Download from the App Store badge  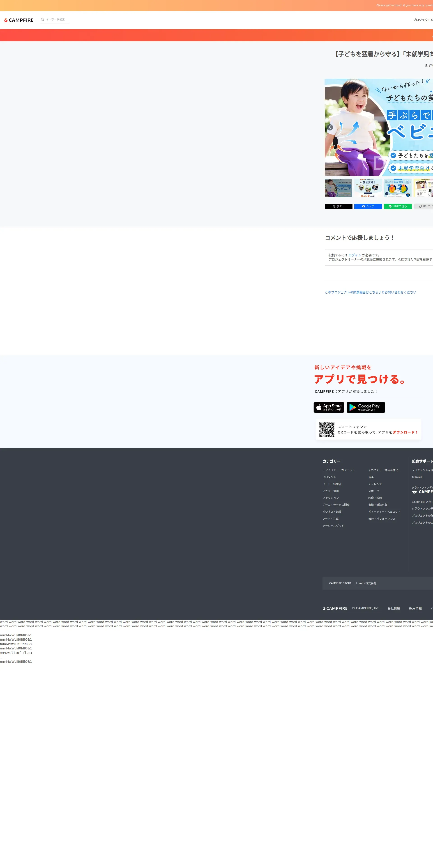pyautogui.click(x=329, y=407)
